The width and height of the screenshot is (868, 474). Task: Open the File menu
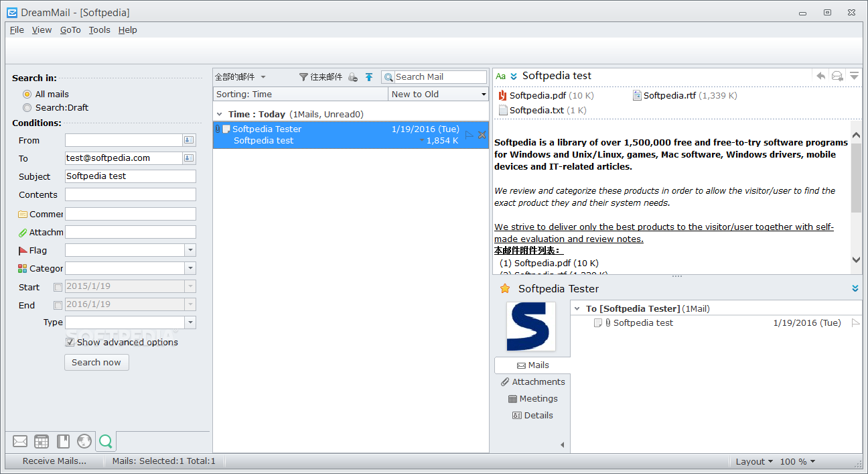click(17, 29)
